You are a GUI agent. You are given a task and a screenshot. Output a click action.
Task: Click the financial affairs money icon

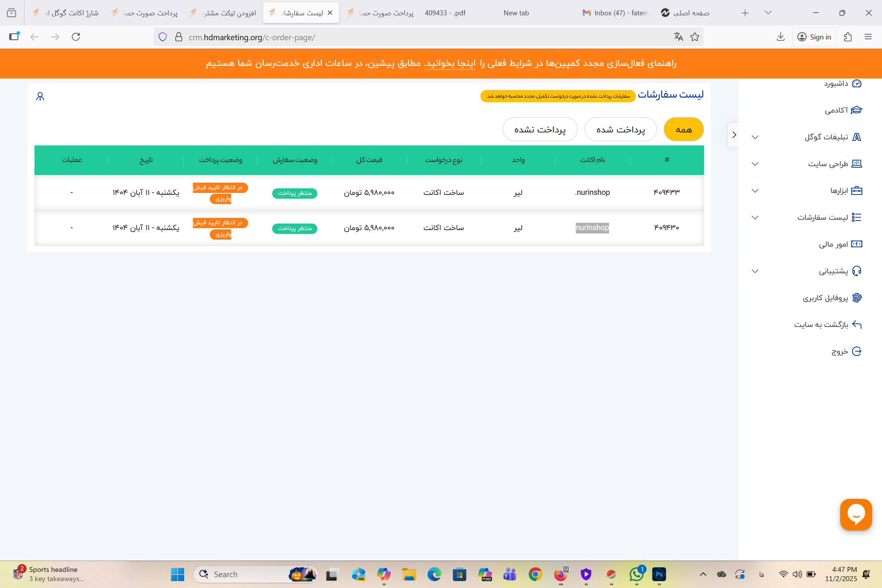[856, 244]
